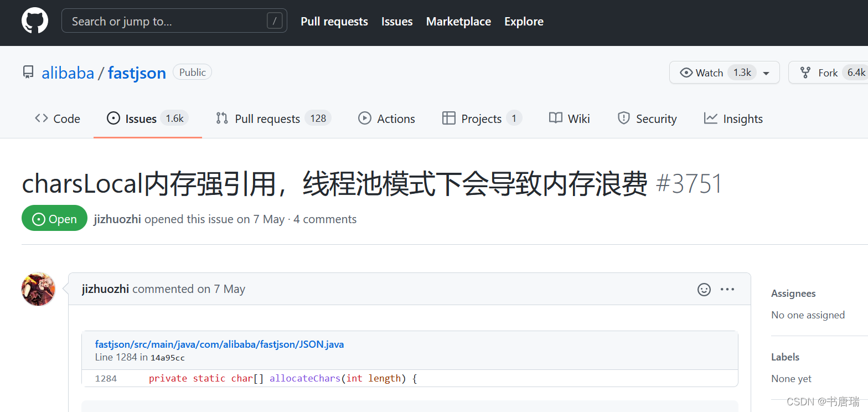Viewport: 868px width, 412px height.
Task: Click the Assignees sidebar heading
Action: pyautogui.click(x=793, y=293)
